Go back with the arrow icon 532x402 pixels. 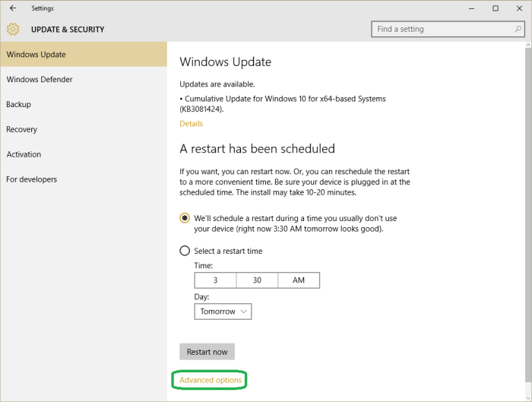[13, 8]
